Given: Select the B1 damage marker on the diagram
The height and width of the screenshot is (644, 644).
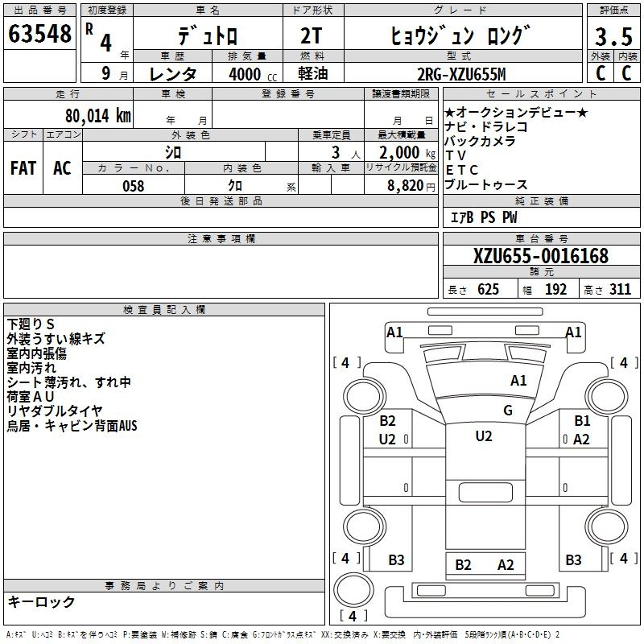Looking at the screenshot, I should (582, 420).
